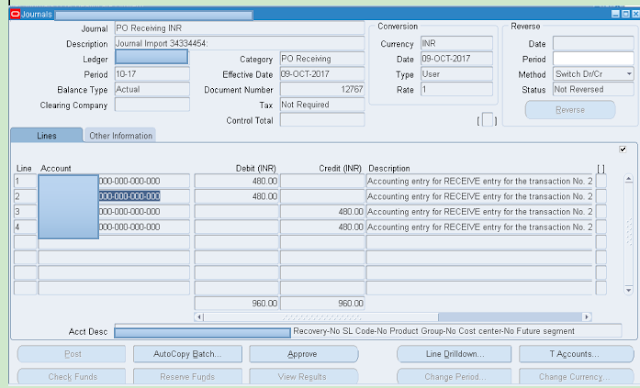
Task: Switch to the Other Information tab
Action: [x=120, y=135]
